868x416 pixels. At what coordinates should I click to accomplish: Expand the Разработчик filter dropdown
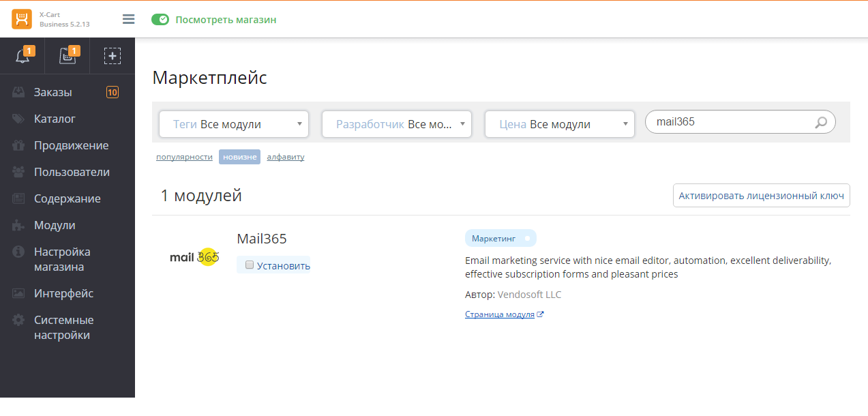click(397, 124)
